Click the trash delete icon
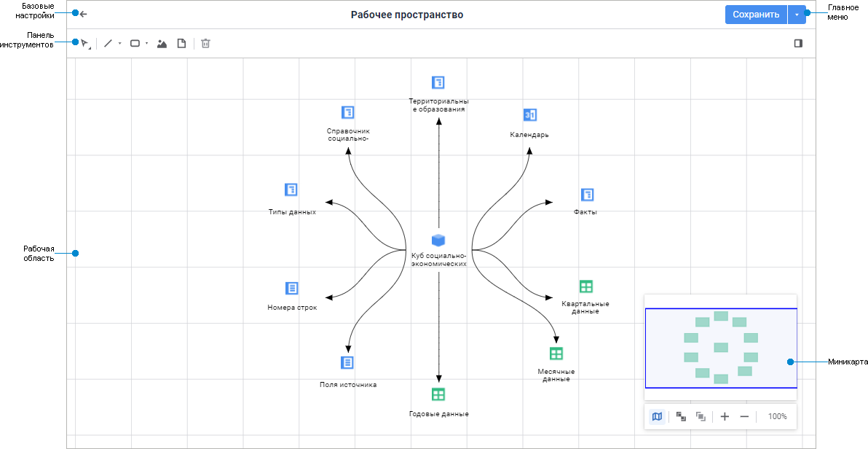The width and height of the screenshot is (868, 449). pyautogui.click(x=206, y=44)
